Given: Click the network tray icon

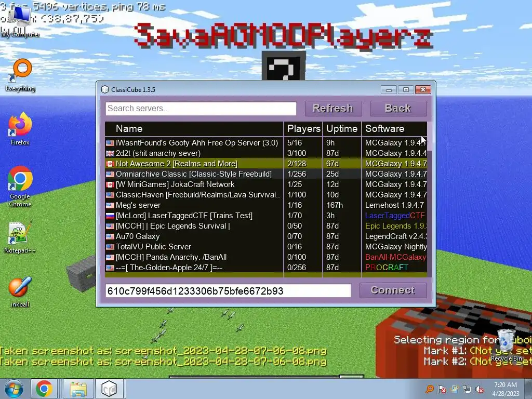Looking at the screenshot, I should tap(467, 389).
